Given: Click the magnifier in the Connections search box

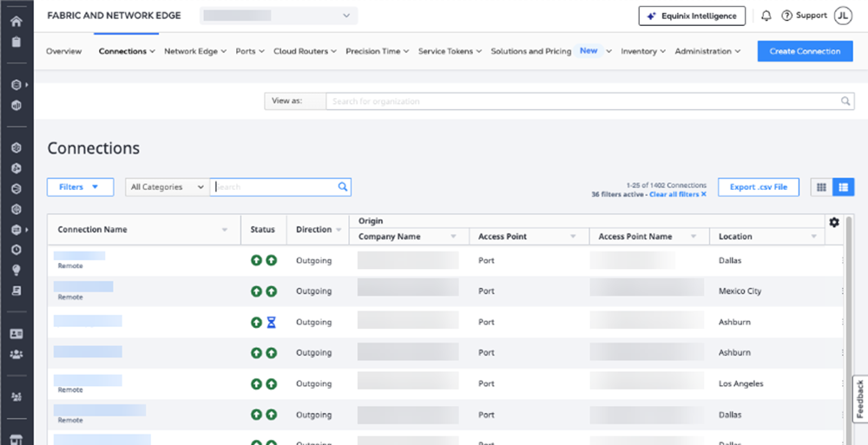Looking at the screenshot, I should 343,187.
